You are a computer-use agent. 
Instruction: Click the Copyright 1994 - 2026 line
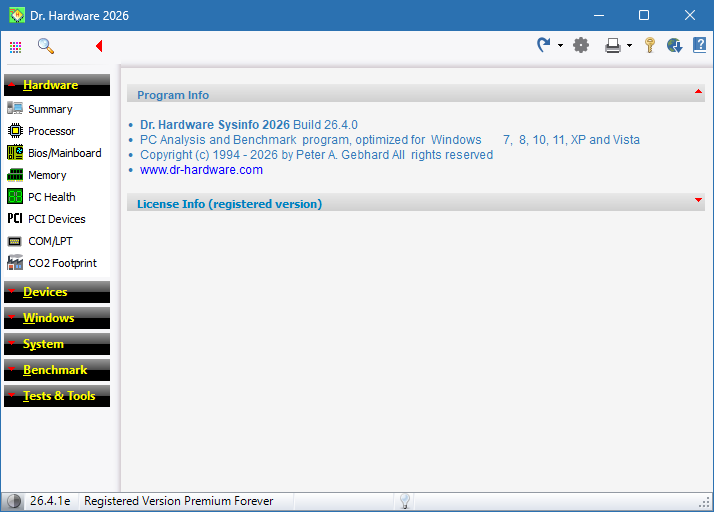(316, 155)
